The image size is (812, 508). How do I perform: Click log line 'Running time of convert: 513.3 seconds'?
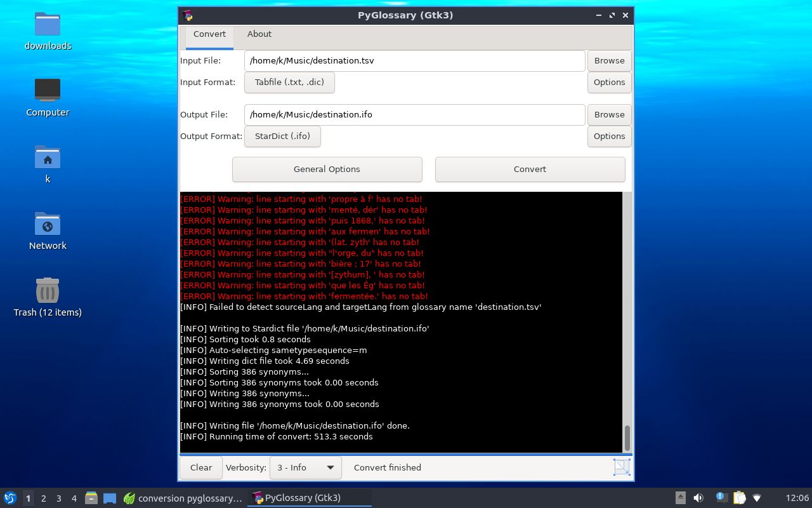(x=277, y=437)
